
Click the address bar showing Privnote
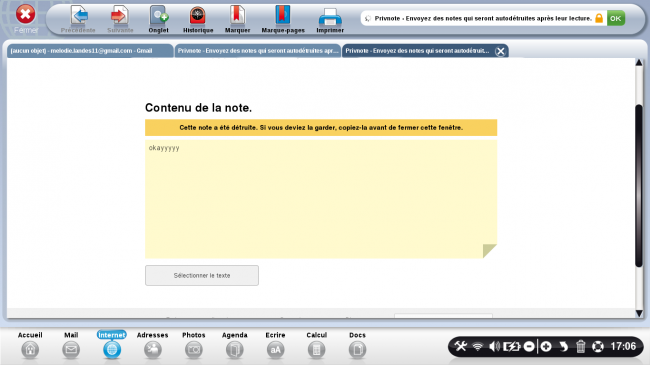[x=483, y=18]
